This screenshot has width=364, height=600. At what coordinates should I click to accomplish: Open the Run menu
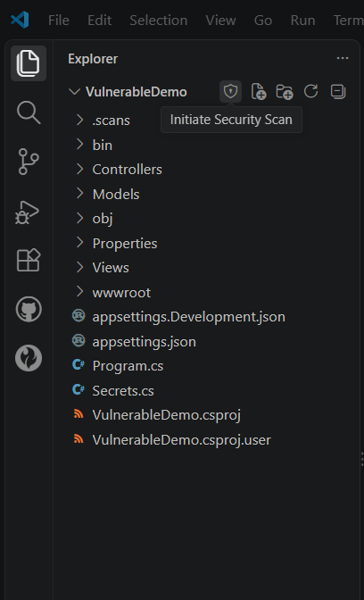(x=302, y=21)
